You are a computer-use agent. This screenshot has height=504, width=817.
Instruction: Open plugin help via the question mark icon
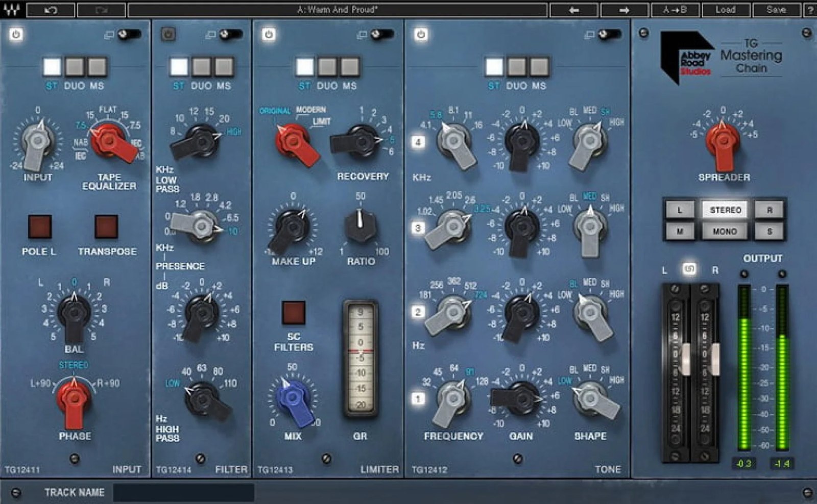click(x=810, y=8)
